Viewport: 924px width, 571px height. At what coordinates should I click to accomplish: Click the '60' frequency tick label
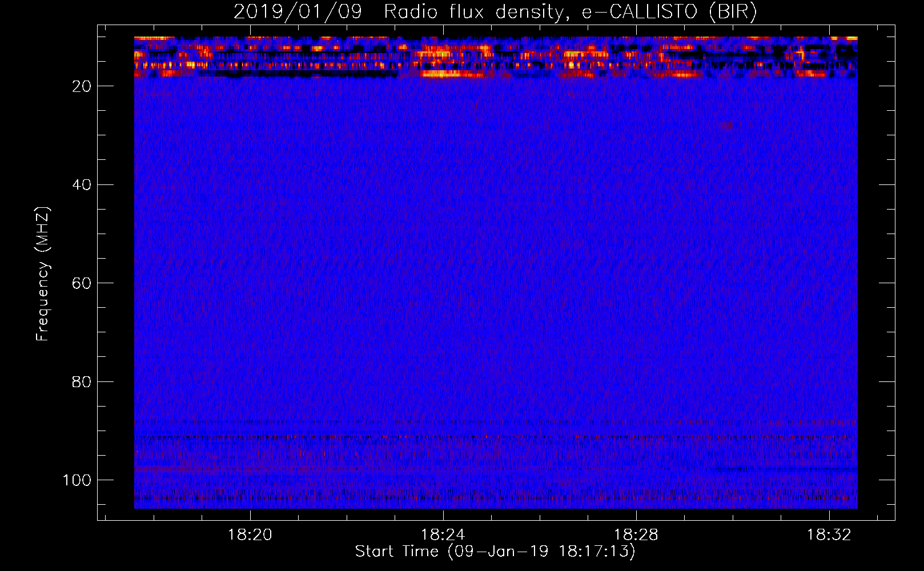(x=82, y=283)
